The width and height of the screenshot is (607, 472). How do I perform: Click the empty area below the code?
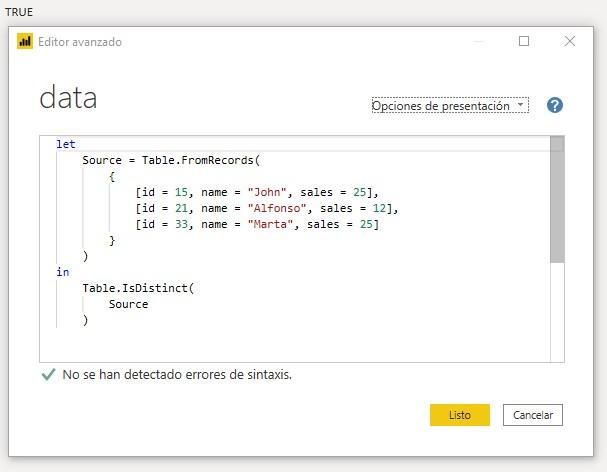294,345
